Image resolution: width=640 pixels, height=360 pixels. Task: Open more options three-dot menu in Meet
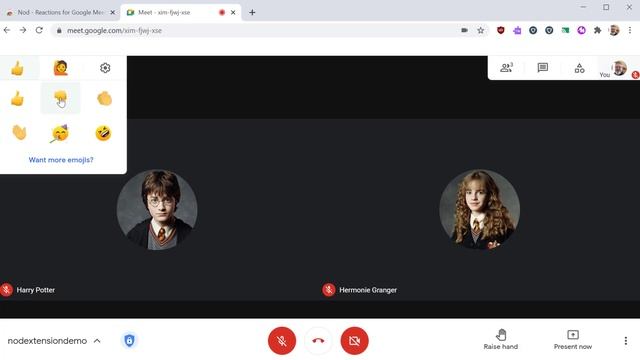click(x=626, y=340)
